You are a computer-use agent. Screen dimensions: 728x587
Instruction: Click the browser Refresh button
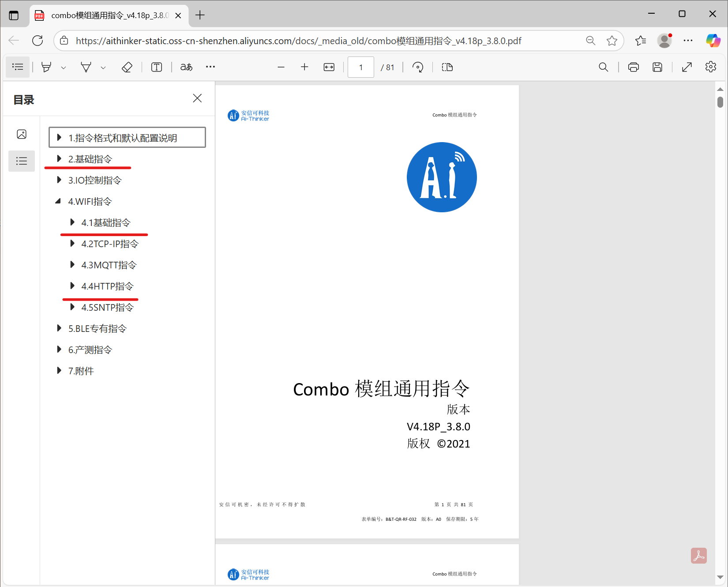(x=38, y=41)
